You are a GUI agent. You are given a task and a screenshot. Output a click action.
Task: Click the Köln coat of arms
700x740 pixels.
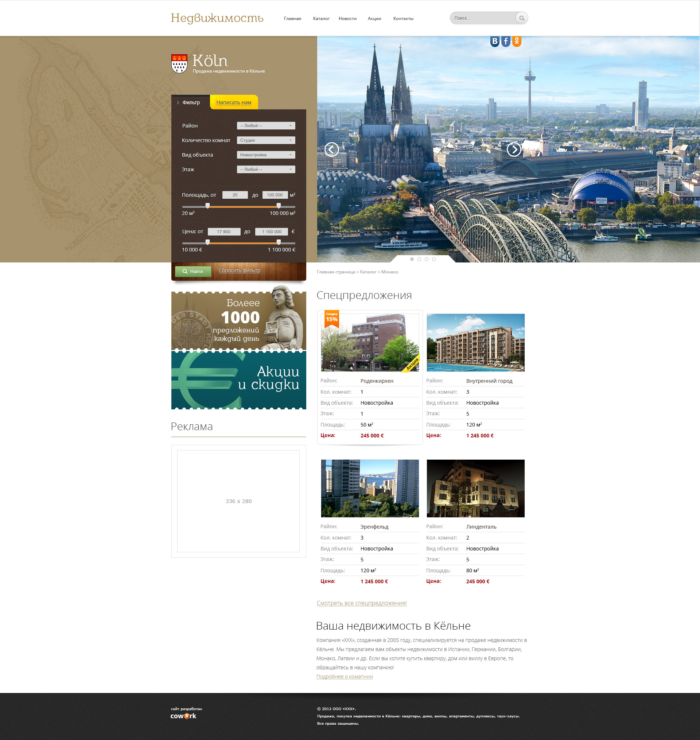tap(179, 63)
